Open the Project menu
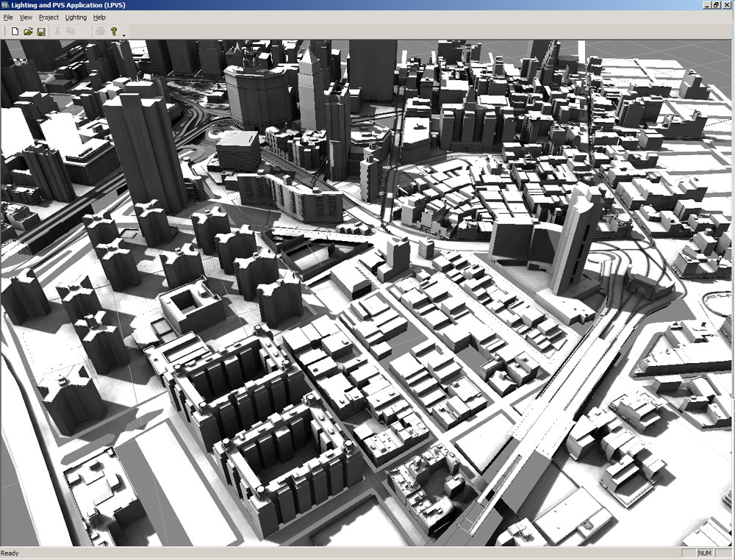735x560 pixels. [x=49, y=17]
